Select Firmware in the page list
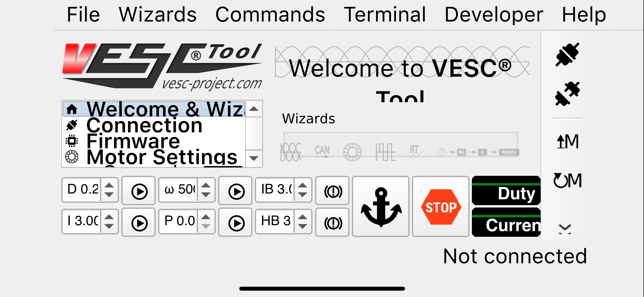This screenshot has height=297, width=644. [x=133, y=141]
